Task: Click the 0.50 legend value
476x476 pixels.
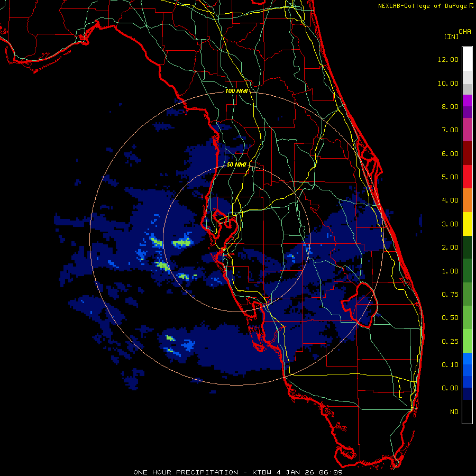Action: coord(450,318)
